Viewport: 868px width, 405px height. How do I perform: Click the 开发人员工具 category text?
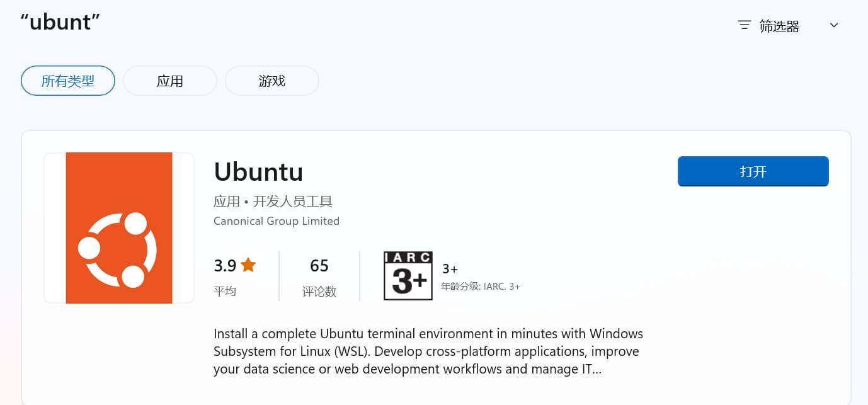point(292,202)
